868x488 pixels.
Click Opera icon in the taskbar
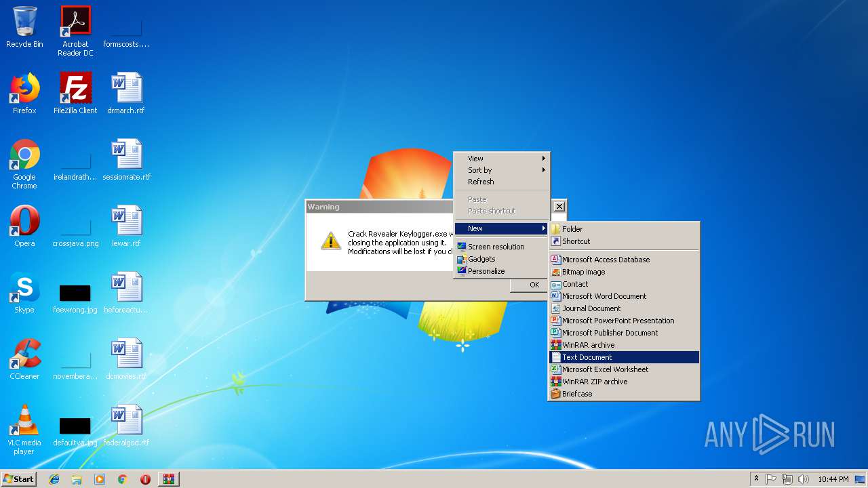pyautogui.click(x=145, y=479)
